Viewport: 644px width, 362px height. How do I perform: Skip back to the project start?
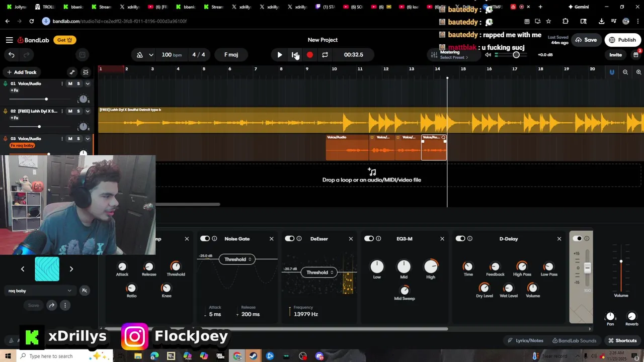295,55
